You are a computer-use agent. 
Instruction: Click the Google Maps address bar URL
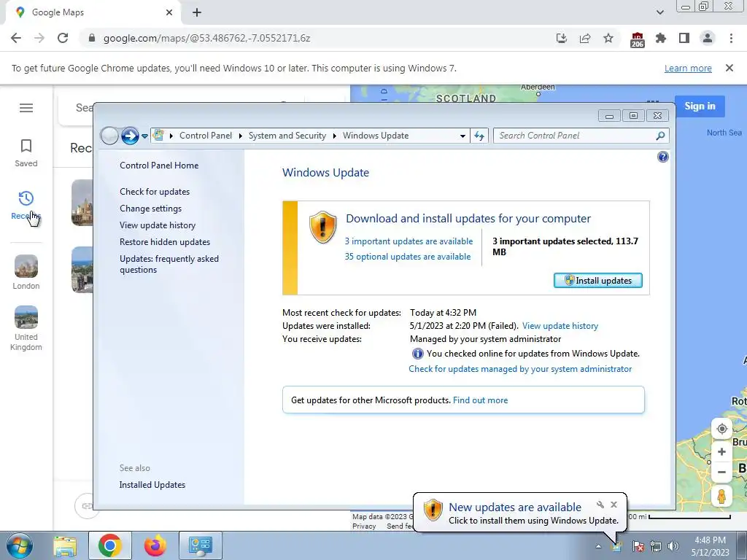206,38
